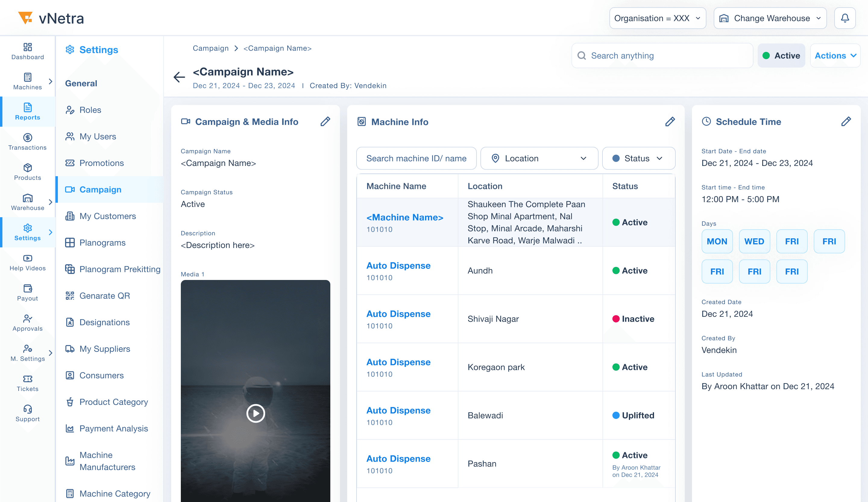The width and height of the screenshot is (868, 502).
Task: Toggle the WED day chip
Action: click(754, 241)
